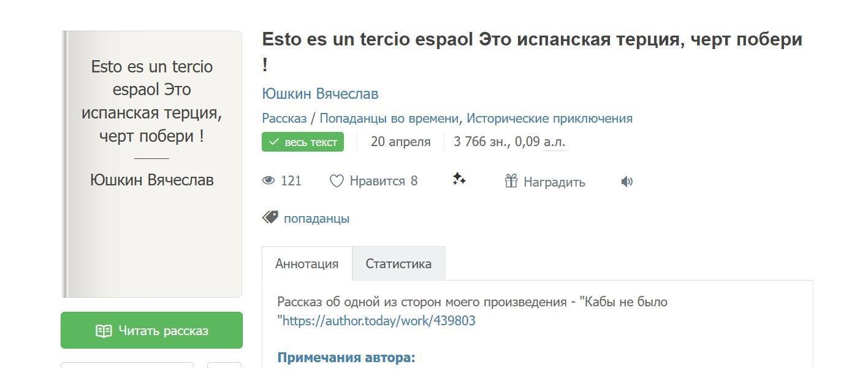Select the 'попаданцы' tag link
The height and width of the screenshot is (383, 868).
tap(316, 219)
